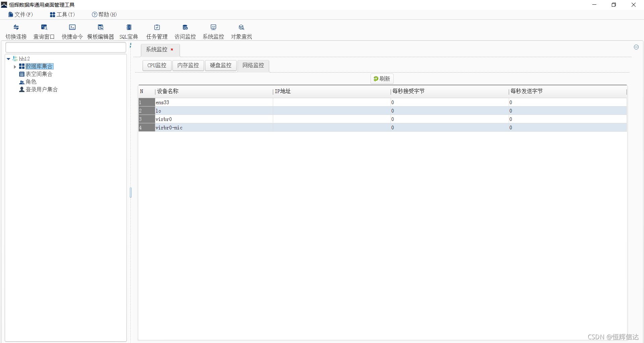Select 表空间集合 label in the tree
The height and width of the screenshot is (343, 644).
pyautogui.click(x=39, y=74)
